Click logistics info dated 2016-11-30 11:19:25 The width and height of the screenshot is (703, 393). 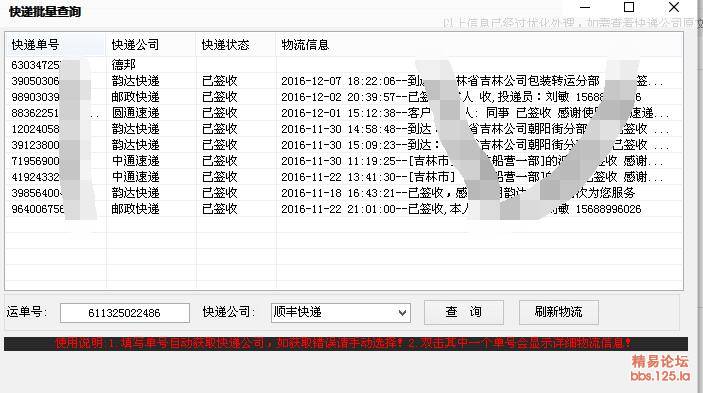click(472, 161)
